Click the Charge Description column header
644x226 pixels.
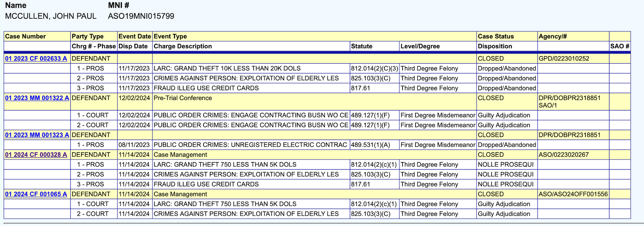point(183,46)
